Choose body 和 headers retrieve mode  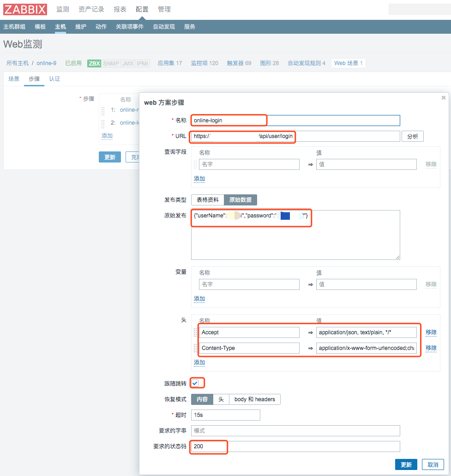(255, 399)
